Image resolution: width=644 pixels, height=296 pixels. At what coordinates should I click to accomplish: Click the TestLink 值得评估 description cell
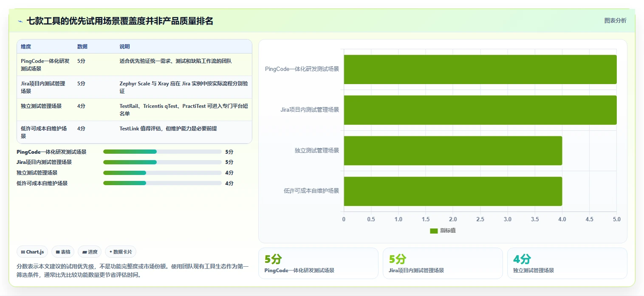pyautogui.click(x=184, y=132)
